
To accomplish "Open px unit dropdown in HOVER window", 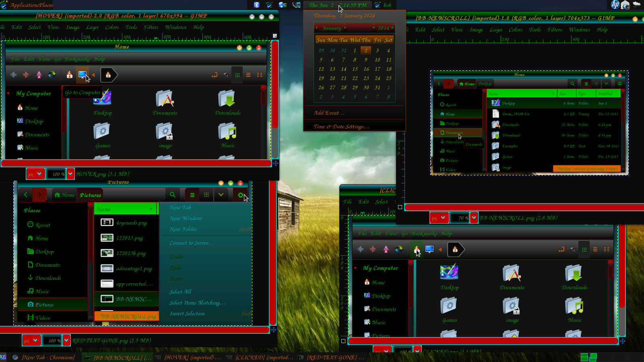I will coord(35,174).
